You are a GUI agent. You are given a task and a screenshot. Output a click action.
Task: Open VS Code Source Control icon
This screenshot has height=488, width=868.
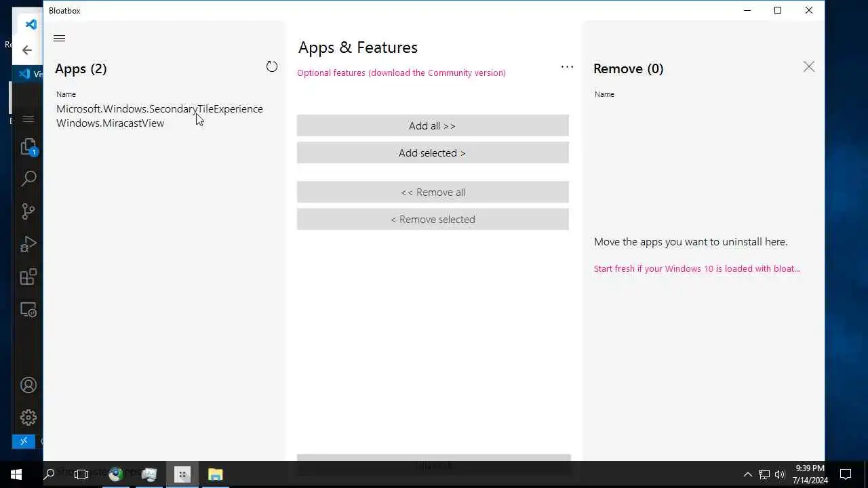tap(28, 211)
